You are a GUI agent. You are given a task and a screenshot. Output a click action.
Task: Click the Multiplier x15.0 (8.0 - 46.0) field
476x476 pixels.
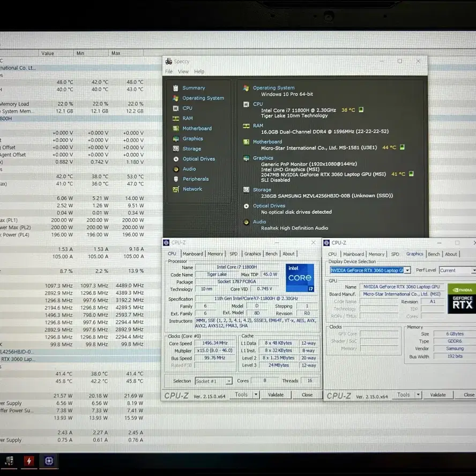(215, 351)
